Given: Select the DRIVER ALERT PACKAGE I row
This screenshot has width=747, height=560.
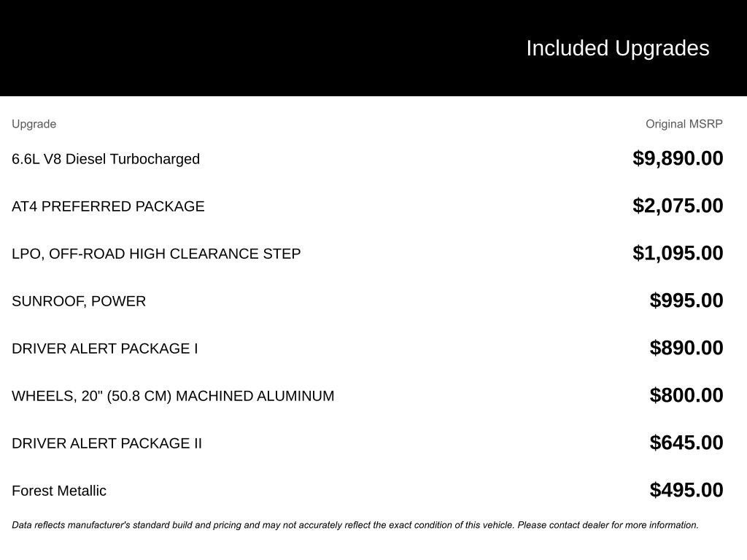Looking at the screenshot, I should click(x=104, y=349).
